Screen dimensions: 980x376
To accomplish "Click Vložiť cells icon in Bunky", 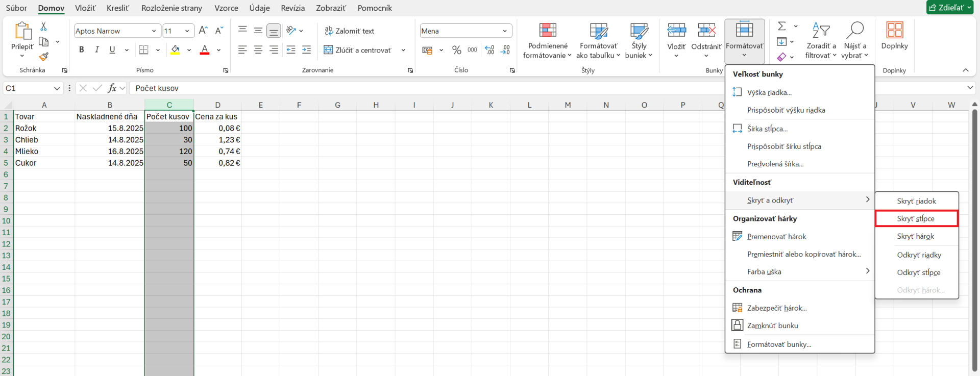I will pyautogui.click(x=676, y=30).
